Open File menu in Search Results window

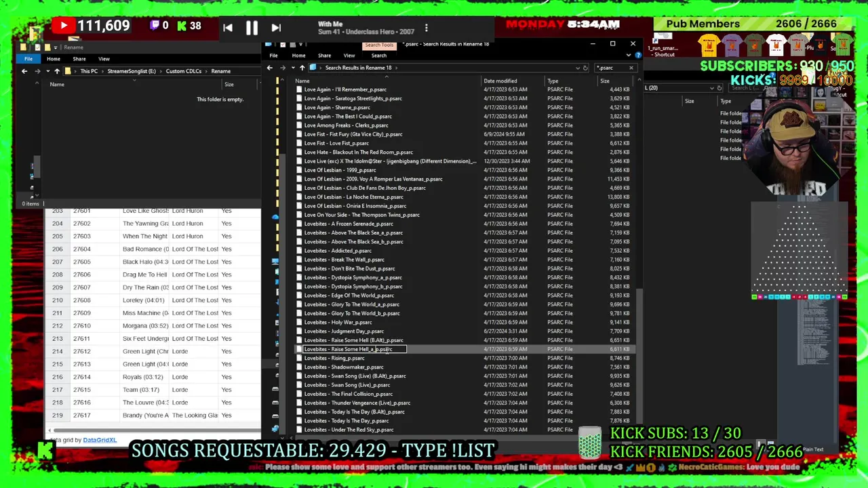click(x=274, y=56)
